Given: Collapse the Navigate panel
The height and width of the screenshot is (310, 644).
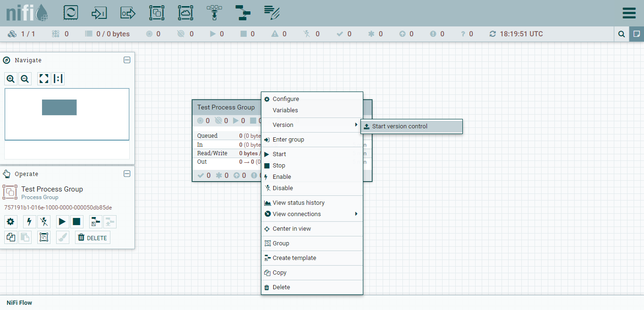Looking at the screenshot, I should tap(127, 60).
